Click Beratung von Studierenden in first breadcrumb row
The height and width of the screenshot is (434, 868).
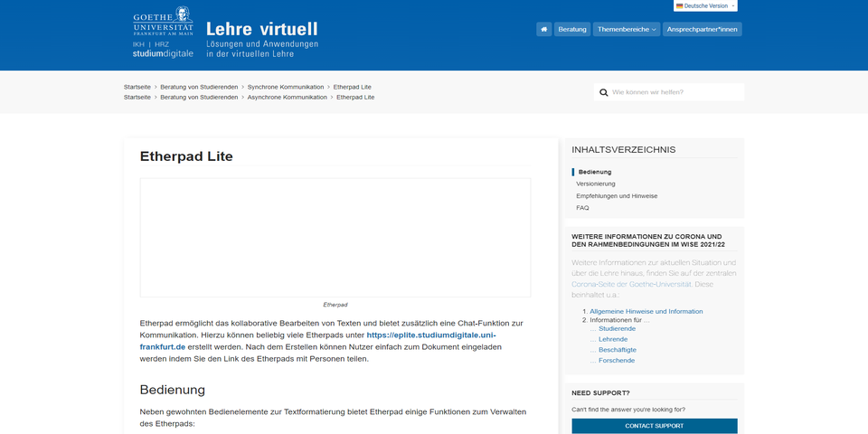[x=199, y=87]
